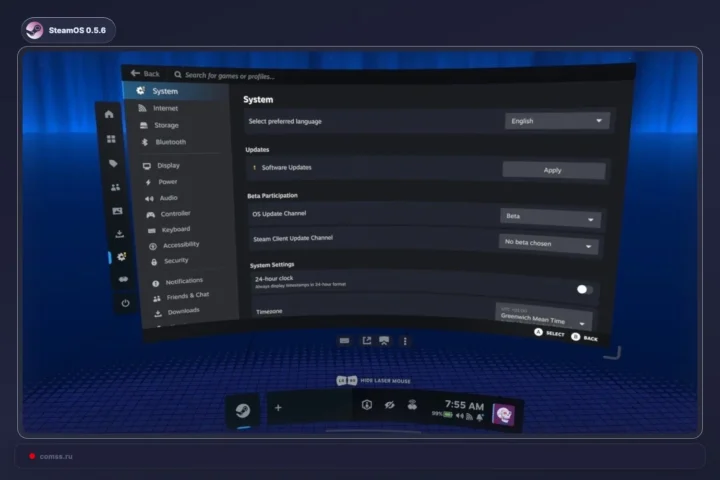Click the SteamOS 0.5.6 logo badge

click(68, 30)
